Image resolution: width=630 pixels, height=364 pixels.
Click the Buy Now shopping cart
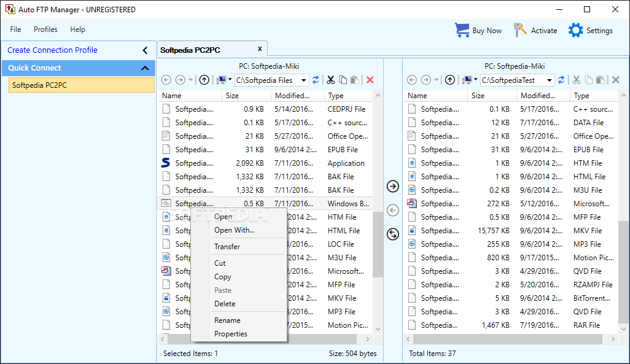[x=462, y=30]
